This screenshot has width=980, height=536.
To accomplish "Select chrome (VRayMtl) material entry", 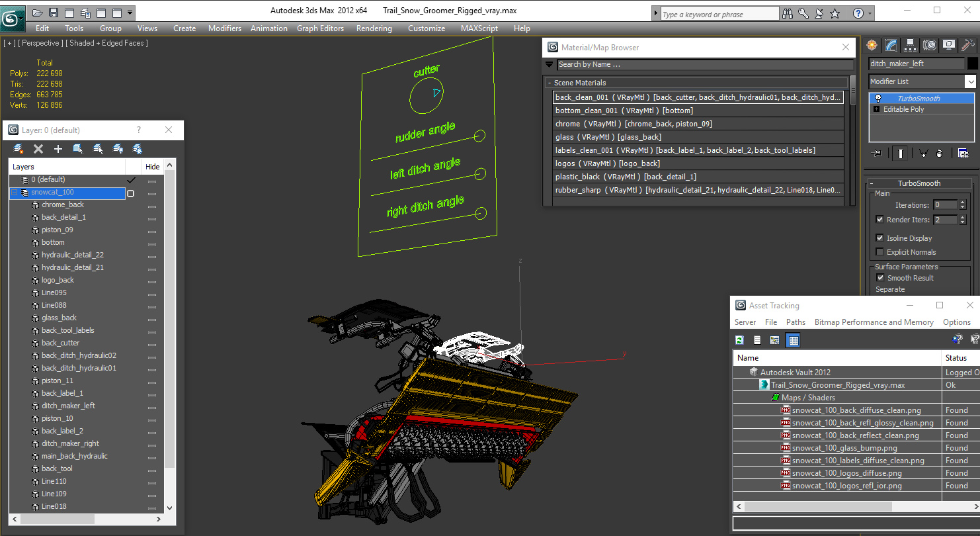I will coord(699,124).
